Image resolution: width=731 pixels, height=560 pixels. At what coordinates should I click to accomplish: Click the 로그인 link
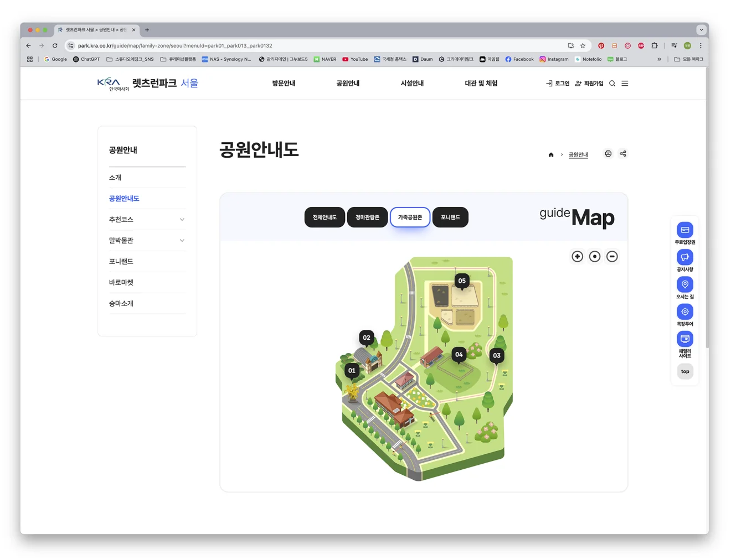pos(558,84)
